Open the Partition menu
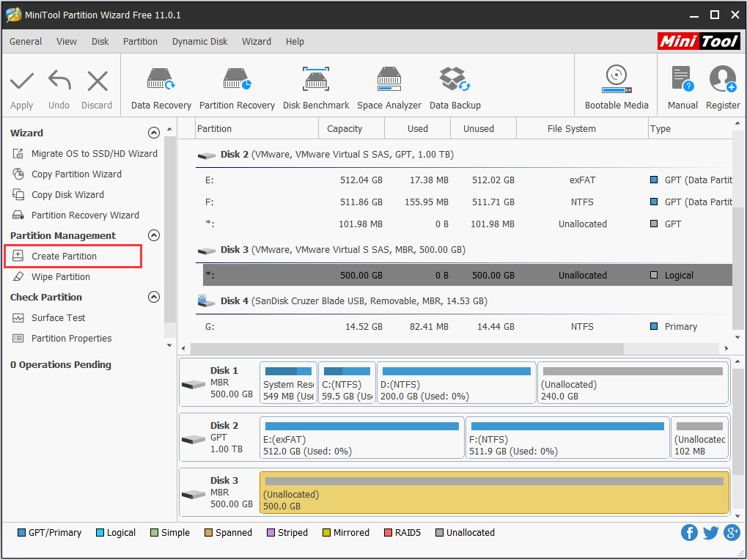Screen dimensions: 747x560 pos(140,42)
